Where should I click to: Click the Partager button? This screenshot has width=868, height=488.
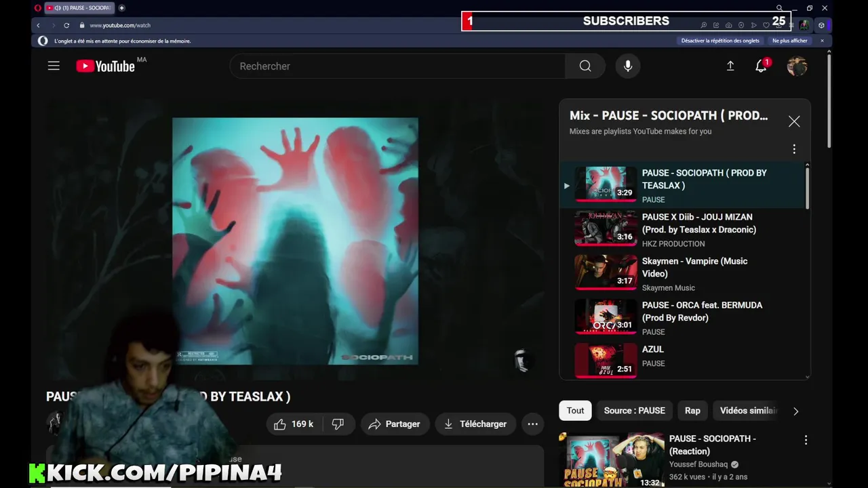(x=395, y=424)
